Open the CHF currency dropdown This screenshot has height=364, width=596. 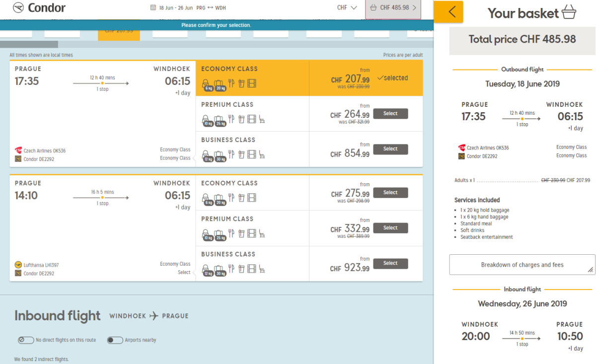click(x=347, y=8)
